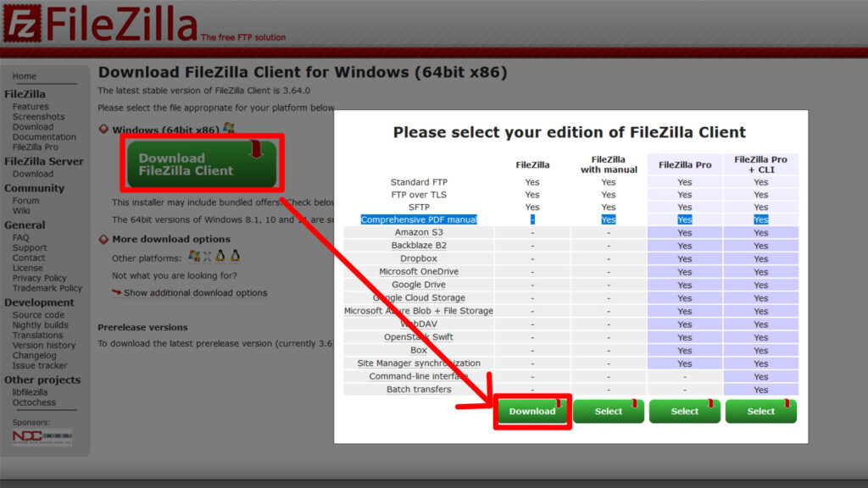This screenshot has width=868, height=488.
Task: Go to Home in the sidebar
Action: coord(25,76)
